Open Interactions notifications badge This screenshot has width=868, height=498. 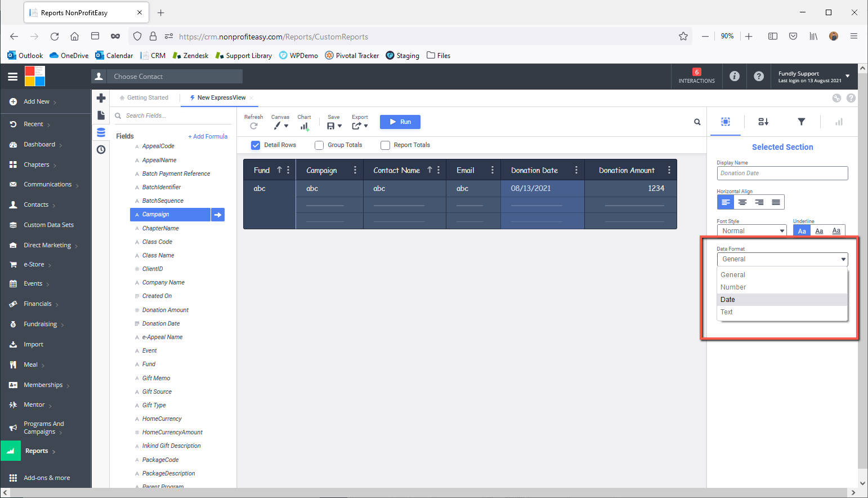pos(697,76)
